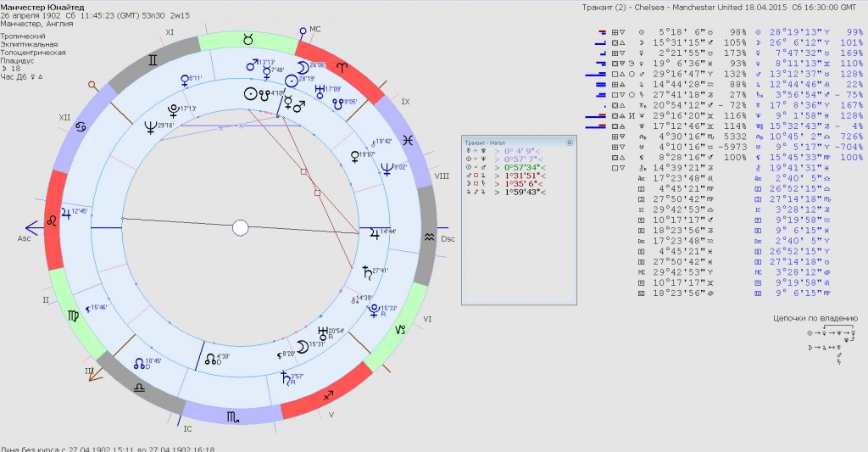Click the white circle at chart center
The image size is (868, 452).
(240, 227)
